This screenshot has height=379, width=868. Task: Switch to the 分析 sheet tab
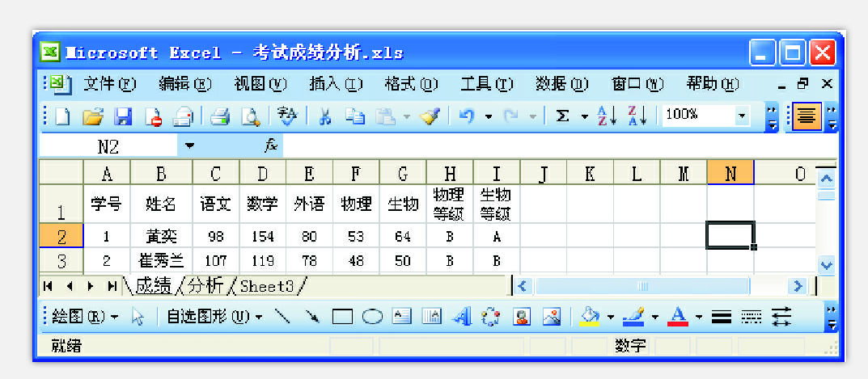[205, 286]
